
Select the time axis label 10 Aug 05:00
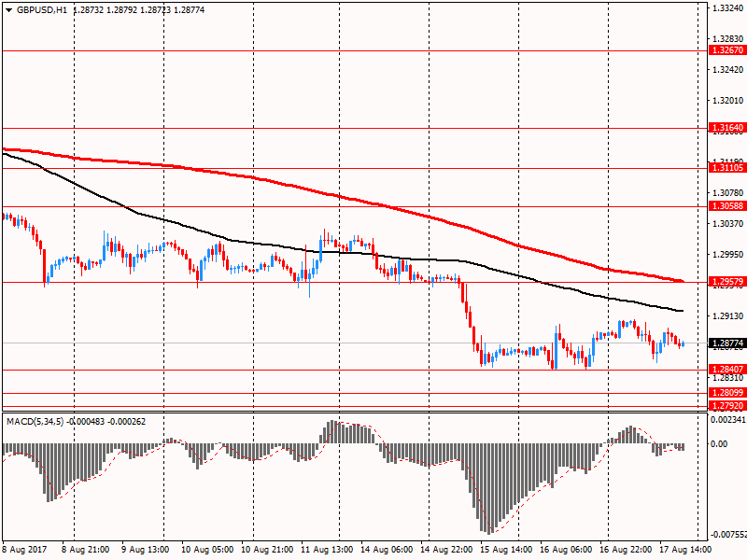point(207,550)
